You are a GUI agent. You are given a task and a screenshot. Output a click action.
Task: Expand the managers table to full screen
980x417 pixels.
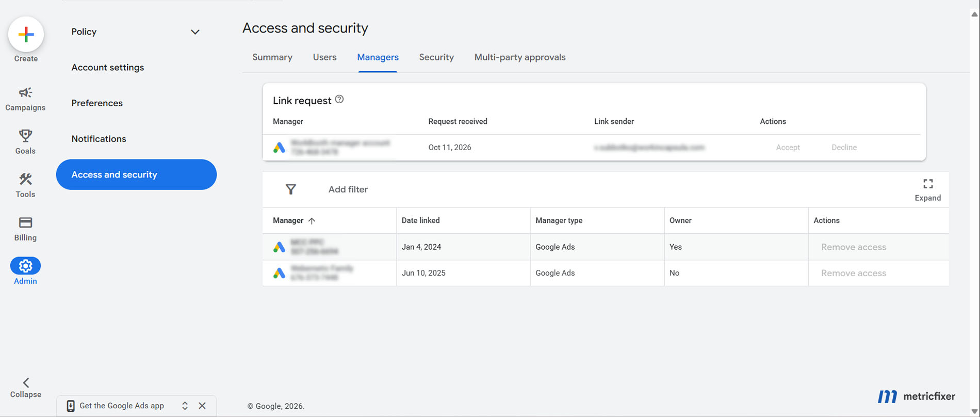[928, 189]
